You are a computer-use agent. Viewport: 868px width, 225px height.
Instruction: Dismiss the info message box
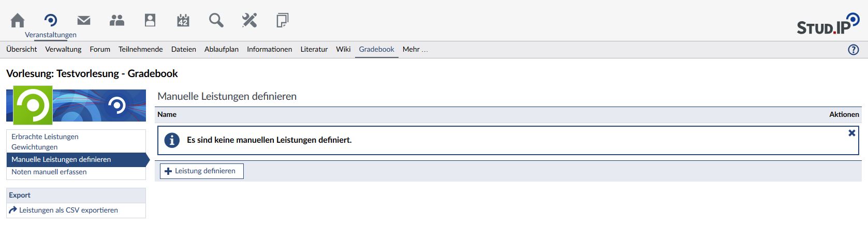click(x=851, y=133)
